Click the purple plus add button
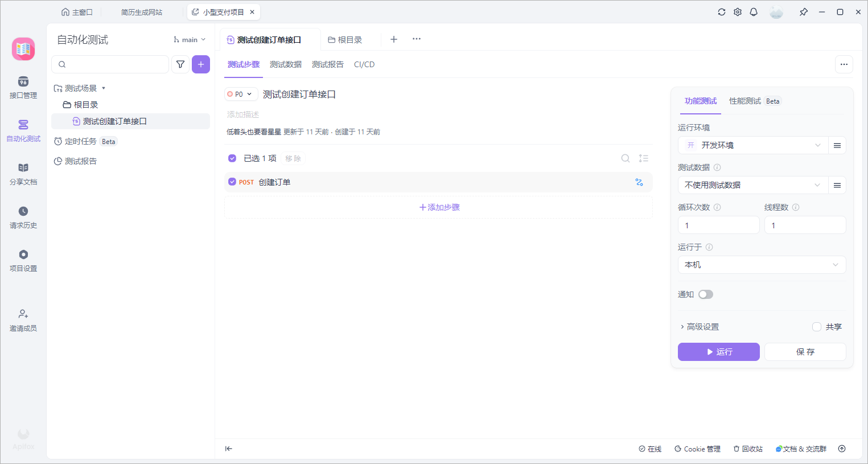 coord(201,64)
